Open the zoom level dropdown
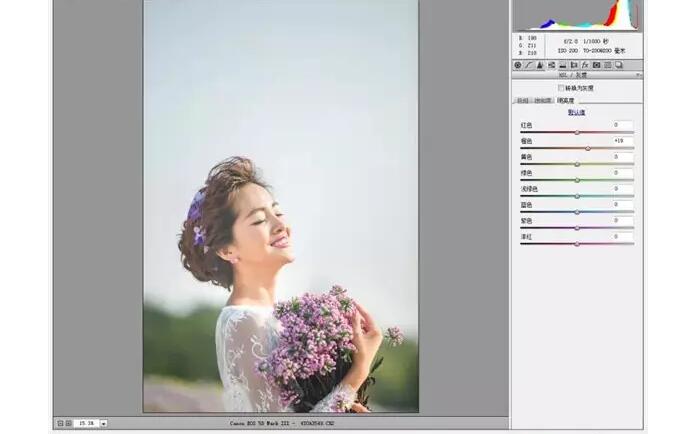Image resolution: width=698 pixels, height=434 pixels. point(104,423)
